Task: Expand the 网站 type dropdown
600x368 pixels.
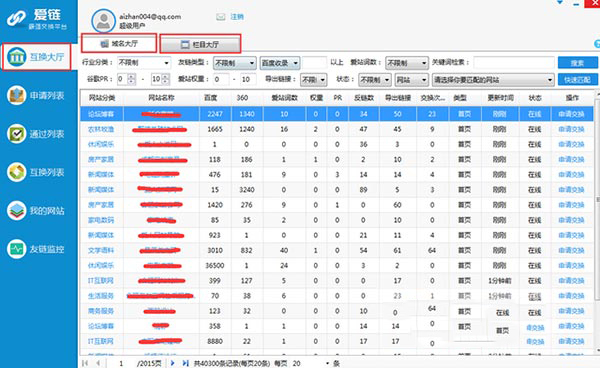Action: pos(412,80)
